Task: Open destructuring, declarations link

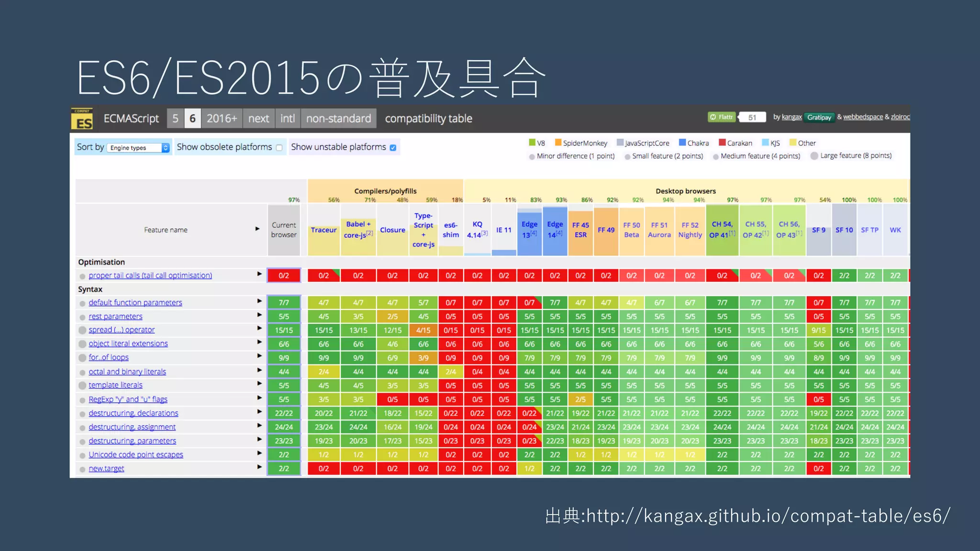Action: coord(134,413)
